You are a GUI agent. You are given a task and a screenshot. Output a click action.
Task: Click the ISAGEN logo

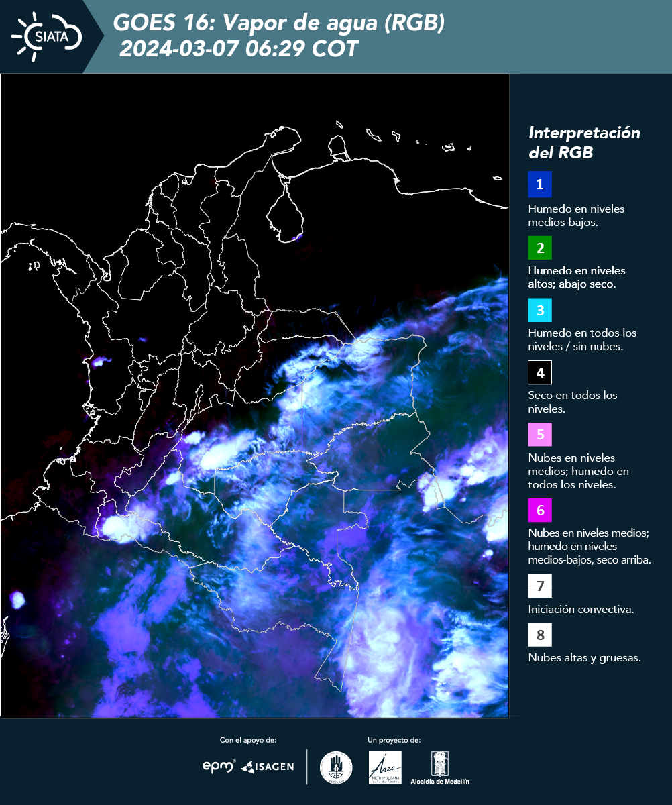[268, 766]
